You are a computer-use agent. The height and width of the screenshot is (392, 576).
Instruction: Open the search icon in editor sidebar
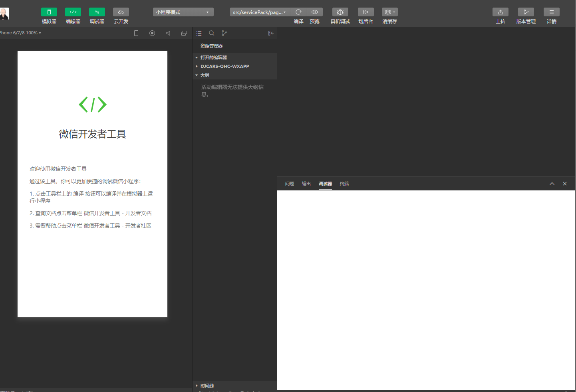click(x=212, y=33)
